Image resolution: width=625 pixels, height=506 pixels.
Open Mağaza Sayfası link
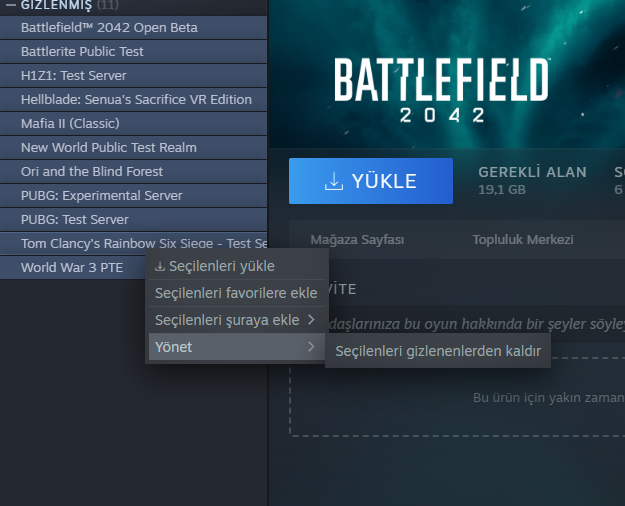[x=357, y=240]
